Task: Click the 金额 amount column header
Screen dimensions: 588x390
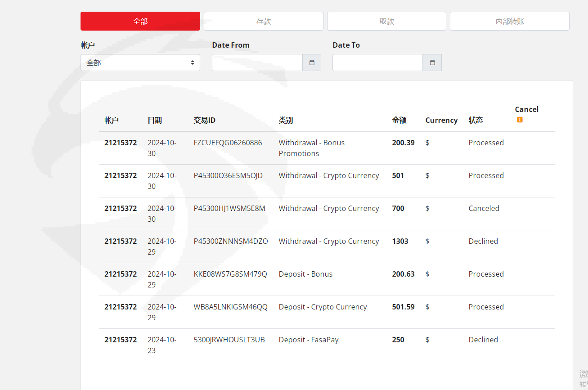Action: coord(399,120)
